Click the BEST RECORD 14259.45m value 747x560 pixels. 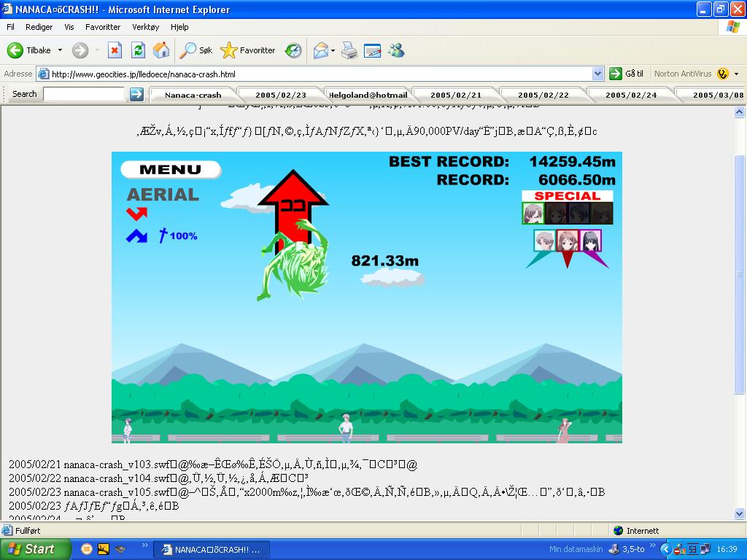point(572,161)
